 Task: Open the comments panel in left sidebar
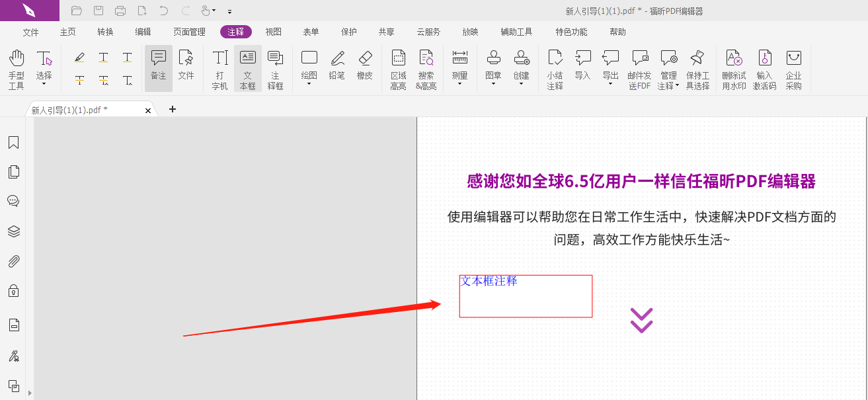click(x=13, y=200)
